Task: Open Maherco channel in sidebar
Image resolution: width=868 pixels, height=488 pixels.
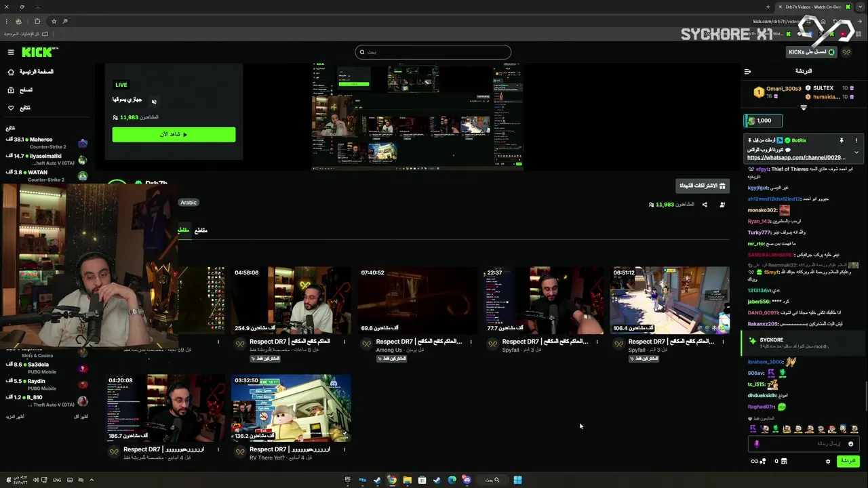Action: point(47,142)
